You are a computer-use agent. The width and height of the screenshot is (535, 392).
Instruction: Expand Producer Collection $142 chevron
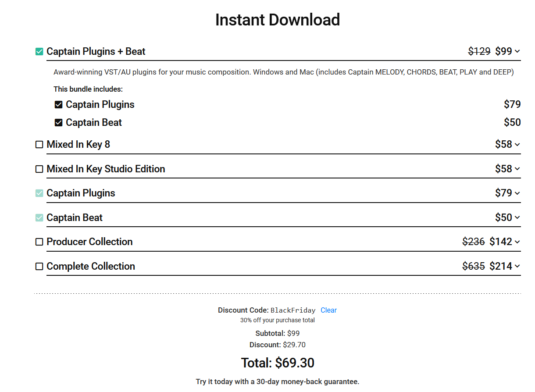[x=517, y=242]
